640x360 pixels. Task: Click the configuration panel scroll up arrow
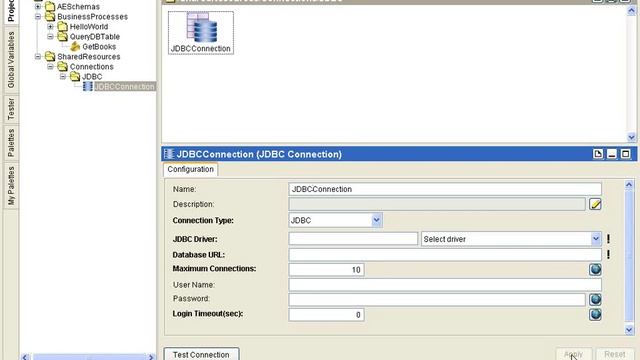(629, 185)
